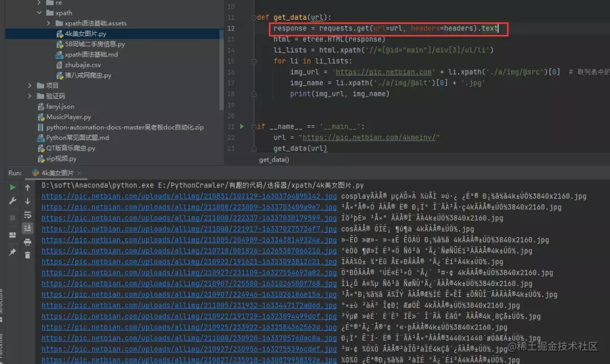Viewport: 610px width, 364px height.
Task: Click python icon on 4k美女图片 run tab
Action: (x=36, y=173)
